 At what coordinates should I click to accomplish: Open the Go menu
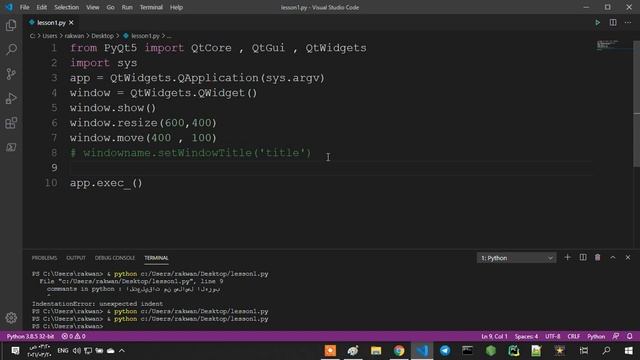coord(110,7)
